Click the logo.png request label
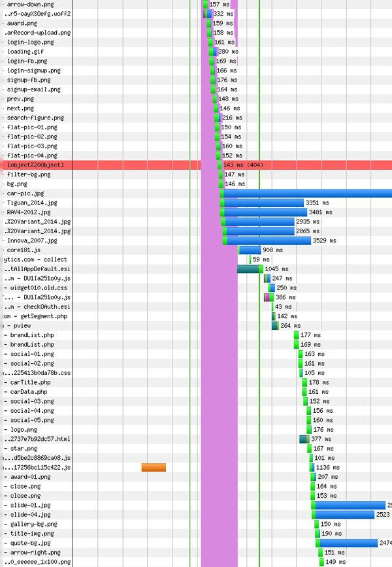This screenshot has height=567, width=392. click(20, 429)
